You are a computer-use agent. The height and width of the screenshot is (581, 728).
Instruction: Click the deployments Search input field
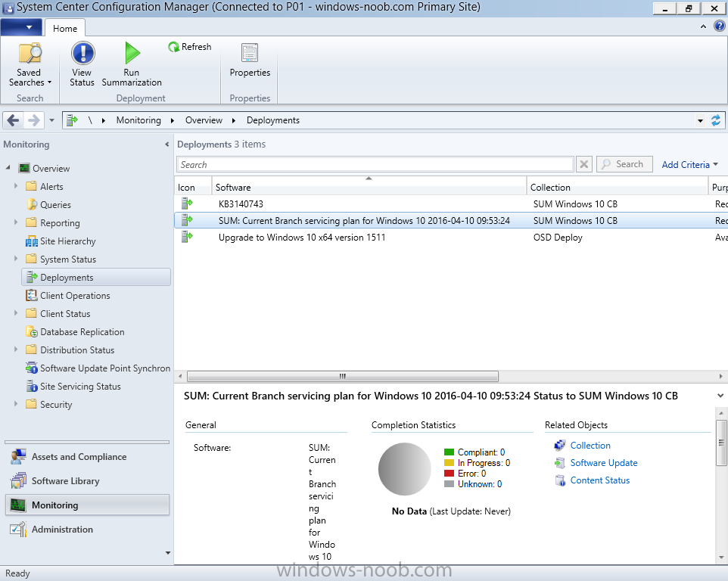tap(375, 165)
